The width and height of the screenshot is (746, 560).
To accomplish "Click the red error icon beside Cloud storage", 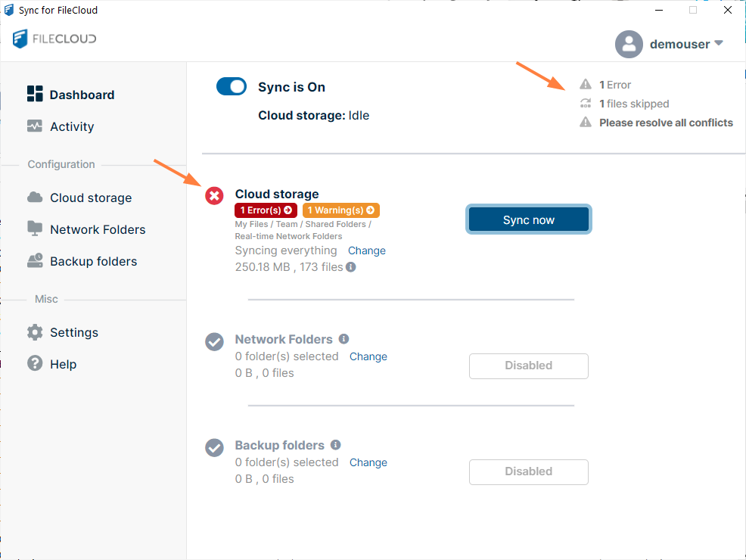I will tap(215, 196).
